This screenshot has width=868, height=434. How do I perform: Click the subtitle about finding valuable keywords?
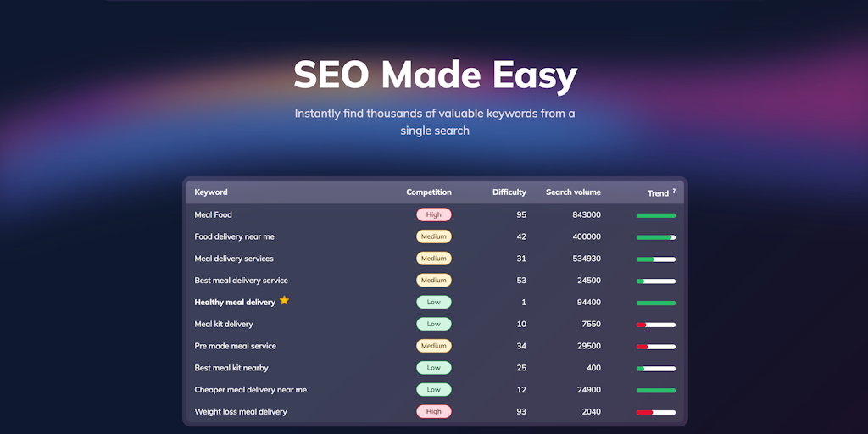click(435, 122)
